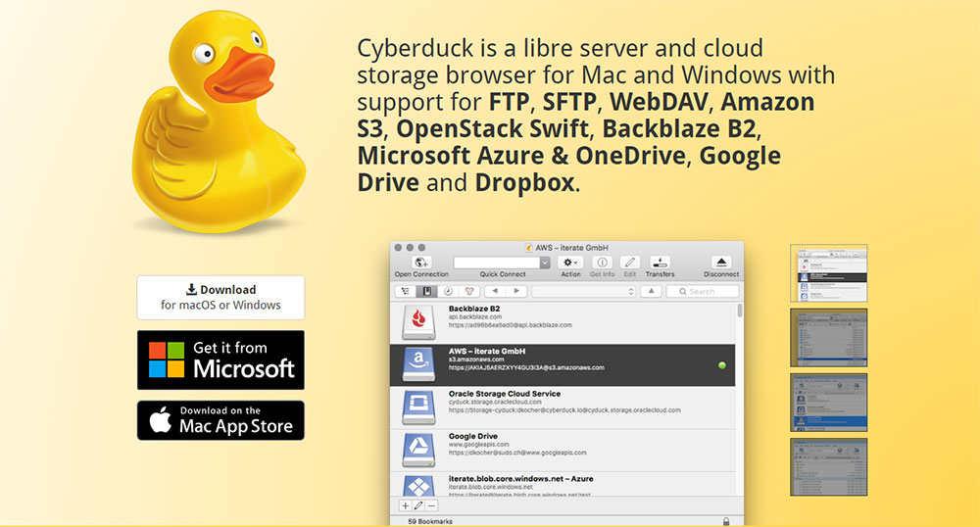Select the Oracle Storage Cloud drive icon

coord(418,407)
